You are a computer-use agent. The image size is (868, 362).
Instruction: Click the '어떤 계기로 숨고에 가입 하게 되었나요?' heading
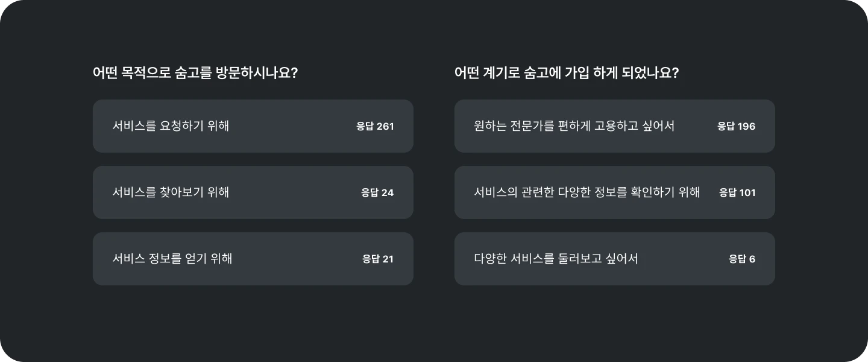[567, 73]
